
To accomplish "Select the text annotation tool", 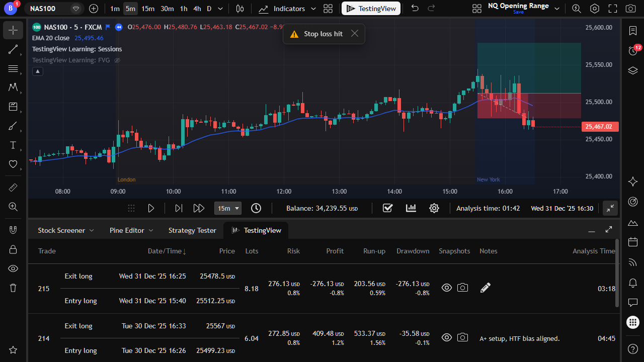I will pyautogui.click(x=13, y=145).
